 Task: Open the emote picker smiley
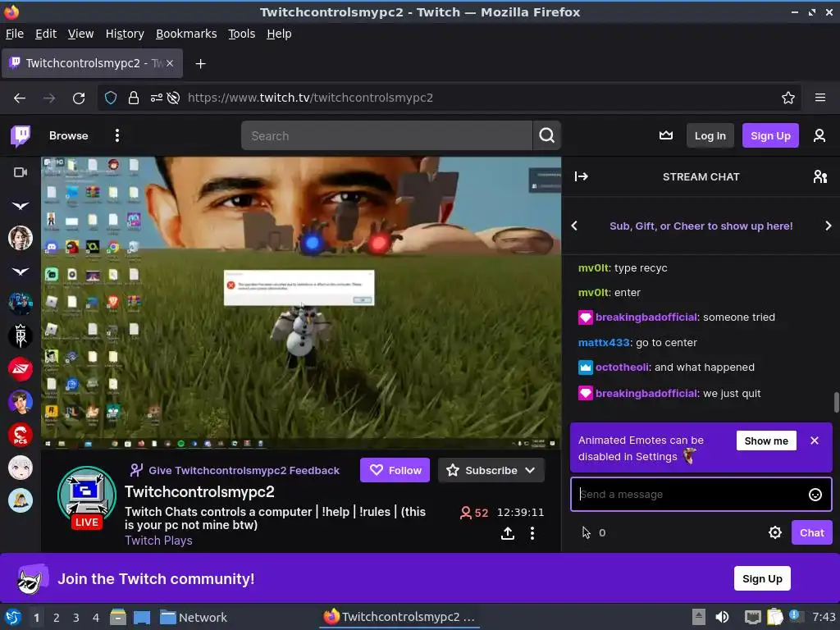pyautogui.click(x=815, y=495)
